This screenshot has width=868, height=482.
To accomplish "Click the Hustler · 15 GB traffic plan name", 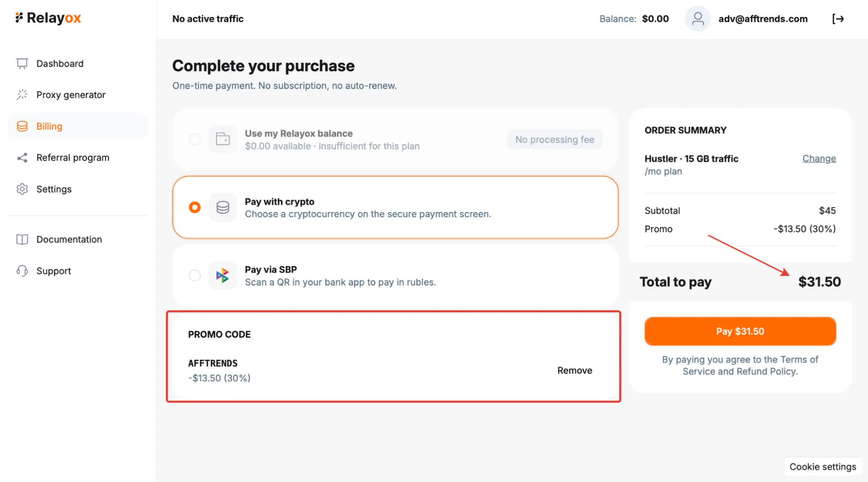I will (691, 159).
